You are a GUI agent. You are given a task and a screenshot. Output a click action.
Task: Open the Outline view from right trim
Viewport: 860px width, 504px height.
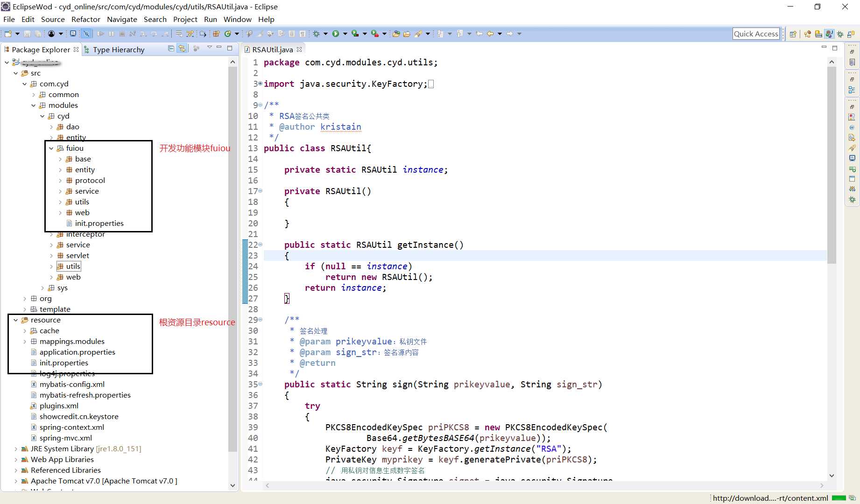pyautogui.click(x=852, y=90)
